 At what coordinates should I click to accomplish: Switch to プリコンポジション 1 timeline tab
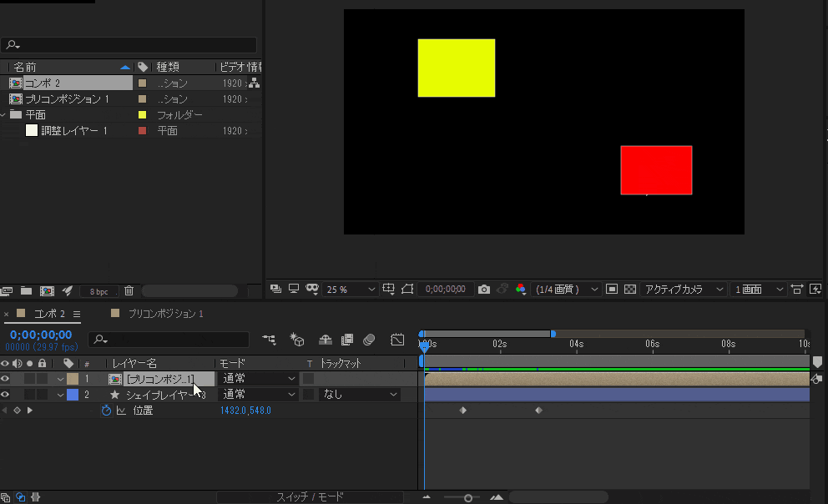point(165,314)
